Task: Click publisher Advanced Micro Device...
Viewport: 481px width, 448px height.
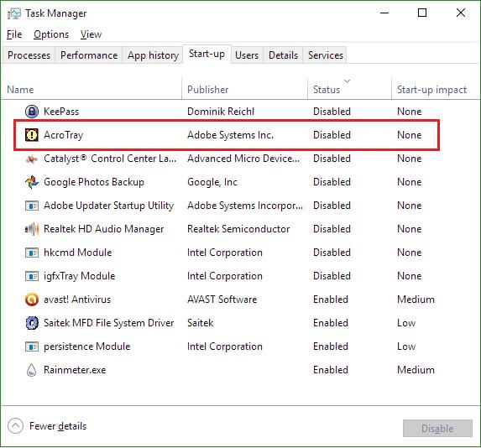Action: (243, 159)
